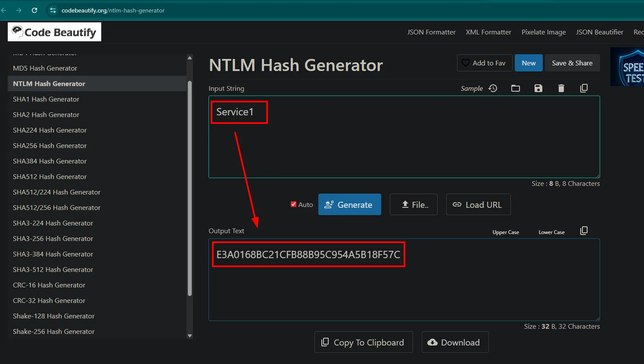This screenshot has height=364, width=644.
Task: Click the Output Text area
Action: (404, 280)
